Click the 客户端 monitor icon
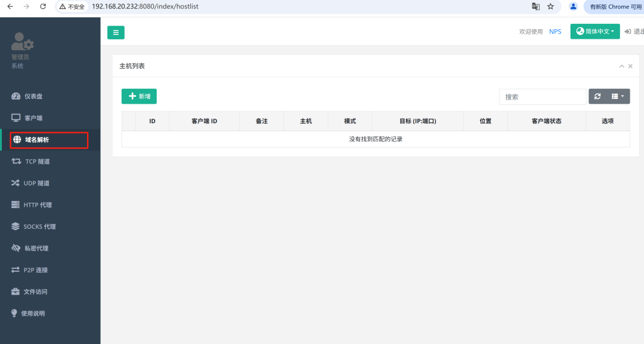 [16, 118]
